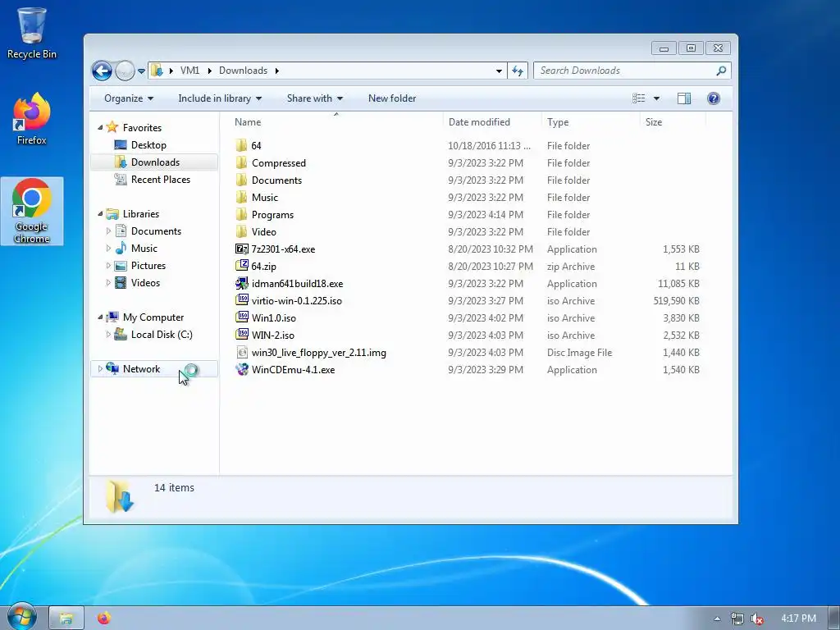Select the WinCDEmu-4.1.exe icon
The width and height of the screenshot is (840, 630).
click(242, 370)
